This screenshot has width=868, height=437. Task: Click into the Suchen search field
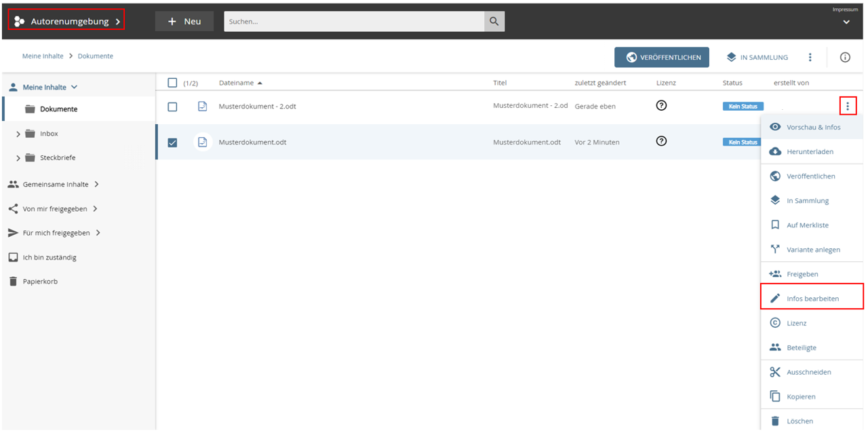pyautogui.click(x=354, y=21)
